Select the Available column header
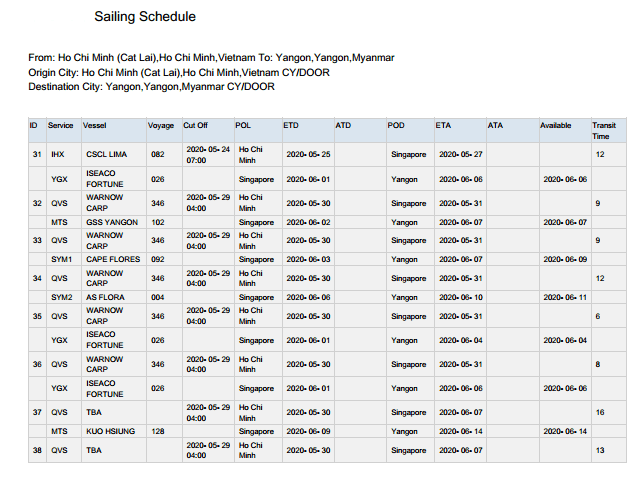The height and width of the screenshot is (485, 644). (556, 126)
